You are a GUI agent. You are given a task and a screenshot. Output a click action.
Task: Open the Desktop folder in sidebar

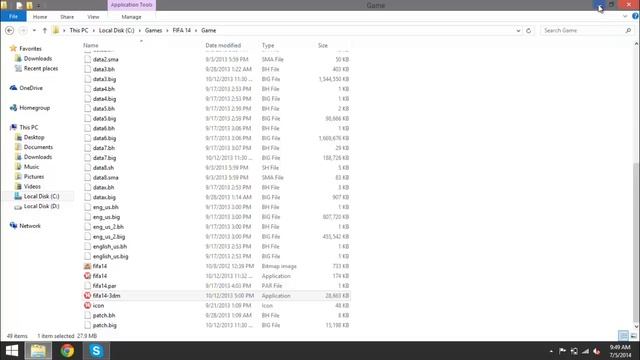click(34, 138)
